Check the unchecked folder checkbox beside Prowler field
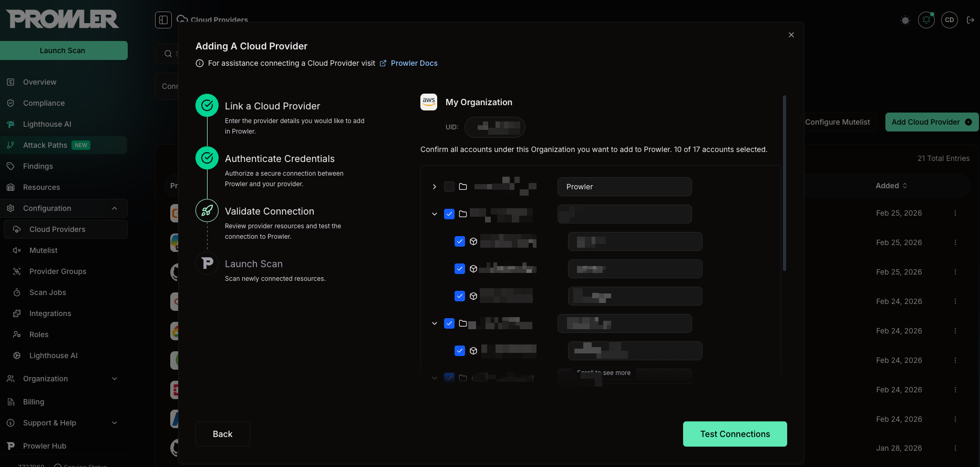This screenshot has width=980, height=467. pos(449,187)
